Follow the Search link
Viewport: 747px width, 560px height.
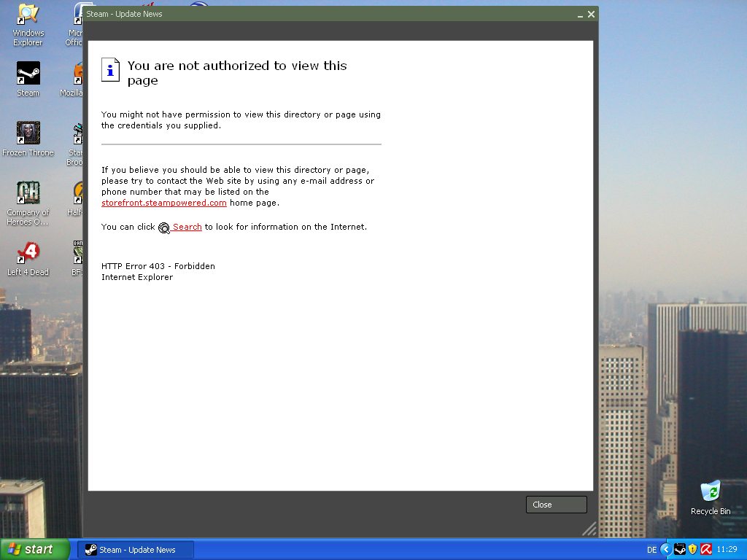tap(187, 227)
